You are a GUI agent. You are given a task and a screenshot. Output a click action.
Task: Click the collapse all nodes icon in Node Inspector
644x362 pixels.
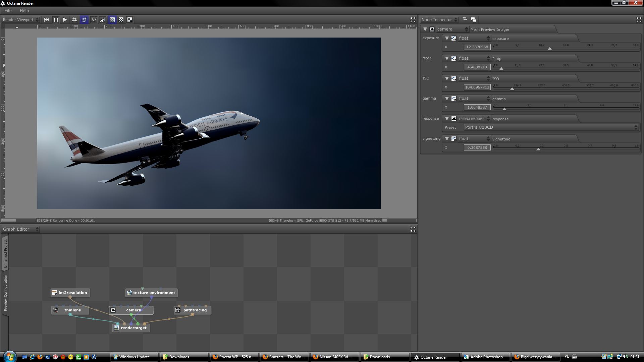(x=465, y=19)
